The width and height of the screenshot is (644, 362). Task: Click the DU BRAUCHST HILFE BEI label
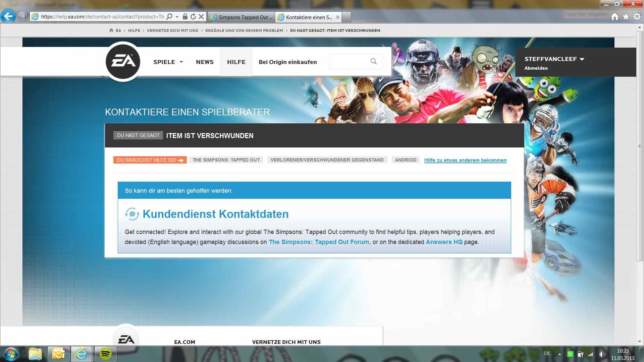[x=150, y=160]
